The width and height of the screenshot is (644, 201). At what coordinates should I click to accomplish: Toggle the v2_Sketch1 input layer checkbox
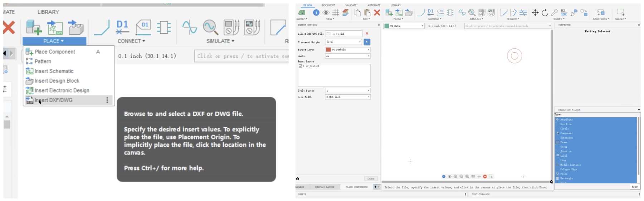coord(300,66)
